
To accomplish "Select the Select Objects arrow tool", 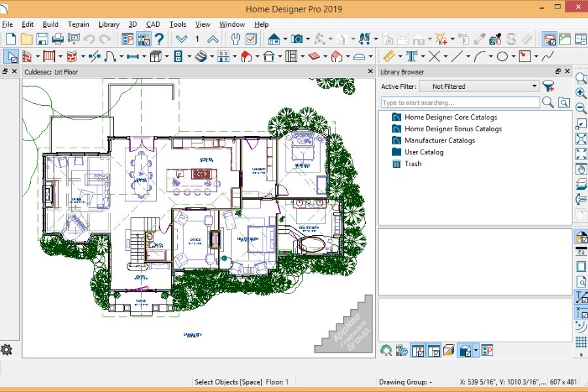I will click(12, 57).
